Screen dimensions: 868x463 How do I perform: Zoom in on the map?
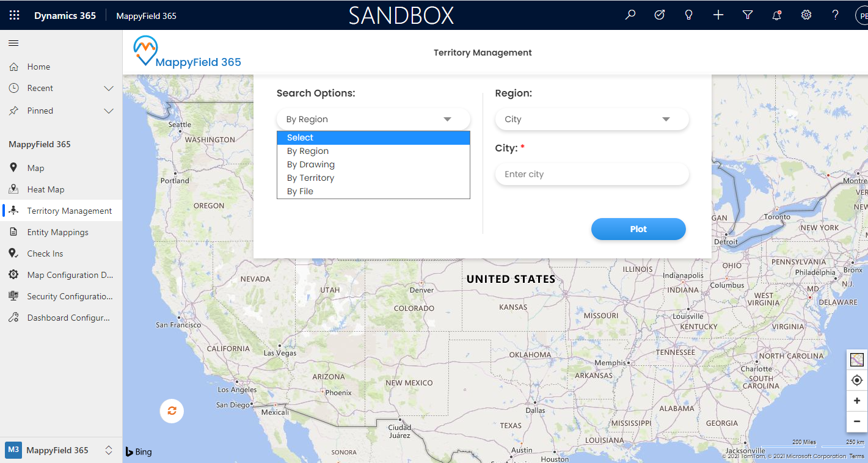856,401
